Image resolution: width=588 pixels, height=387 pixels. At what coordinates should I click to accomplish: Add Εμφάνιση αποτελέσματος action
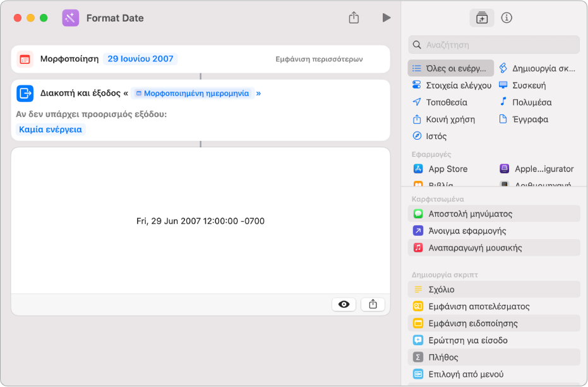click(x=494, y=306)
